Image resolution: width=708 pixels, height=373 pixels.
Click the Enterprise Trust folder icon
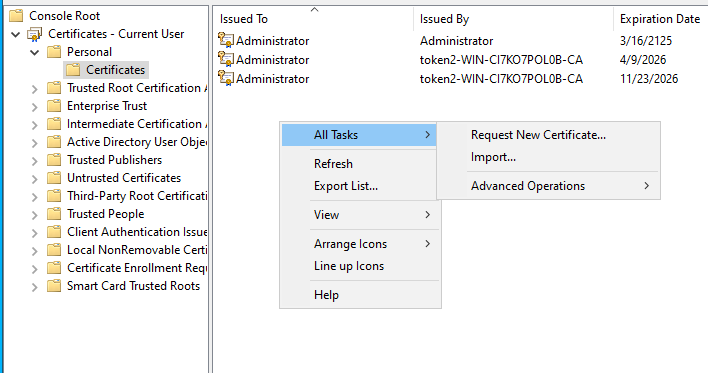54,106
